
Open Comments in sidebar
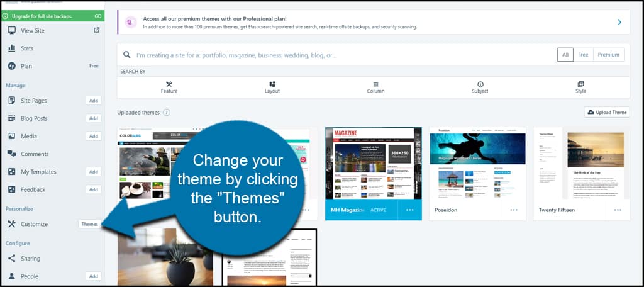point(35,154)
